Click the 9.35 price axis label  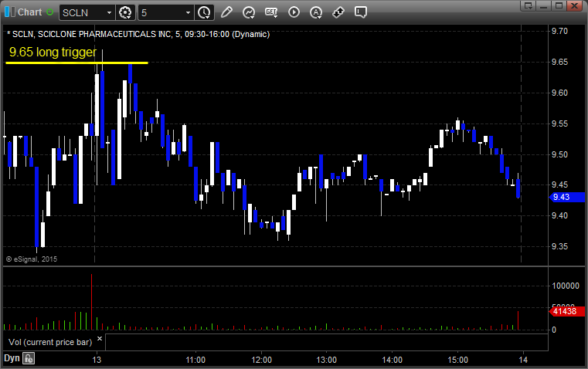[x=559, y=247]
